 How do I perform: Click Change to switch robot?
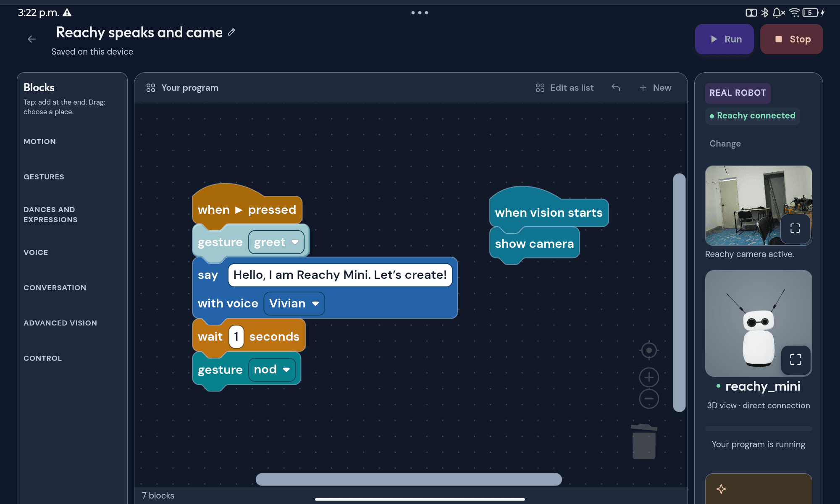pos(725,144)
